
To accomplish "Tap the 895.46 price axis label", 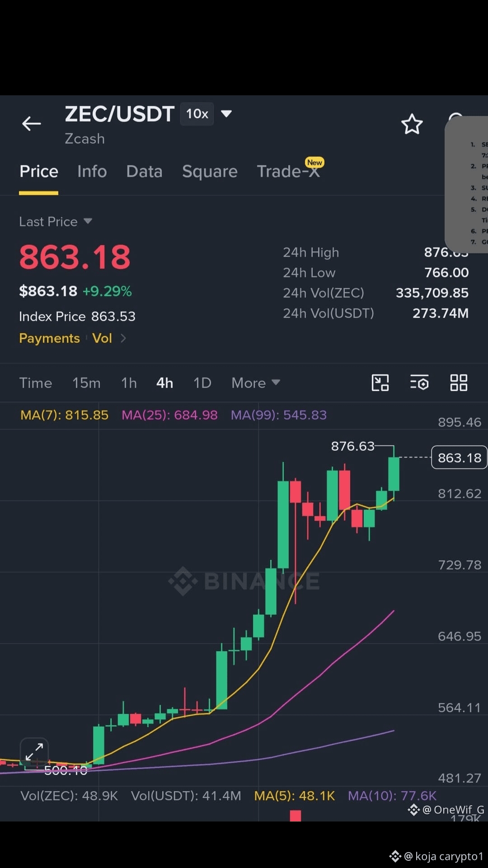I will 460,422.
